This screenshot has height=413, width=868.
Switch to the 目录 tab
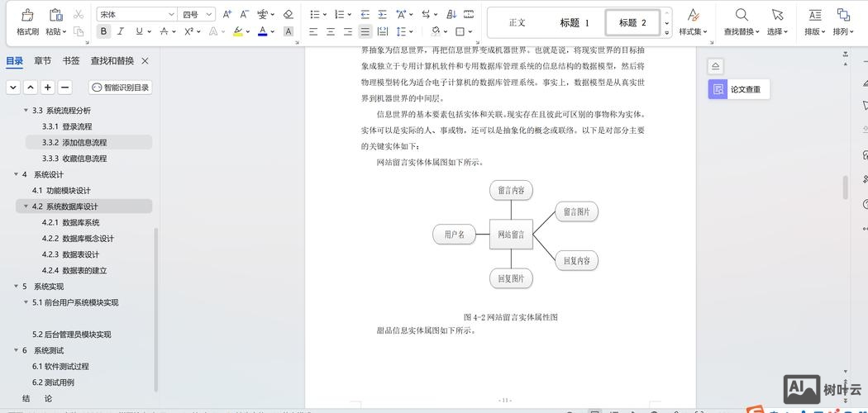pyautogui.click(x=14, y=61)
